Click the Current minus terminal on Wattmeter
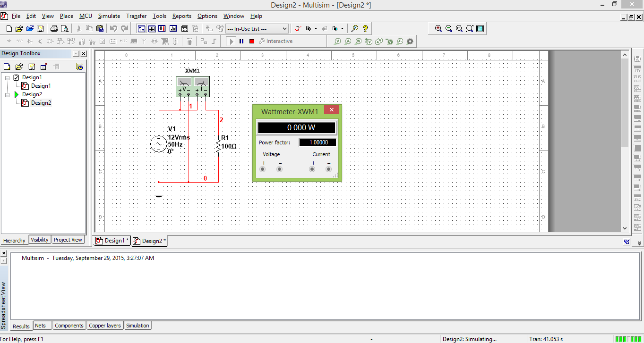 [328, 169]
